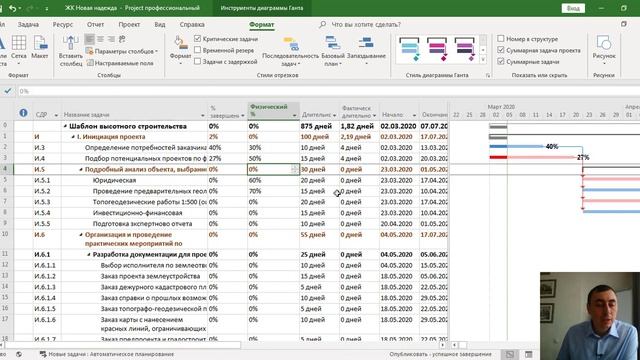This screenshot has width=640, height=360.
Task: Toggle Суммарные задачи checkbox
Action: tap(501, 61)
